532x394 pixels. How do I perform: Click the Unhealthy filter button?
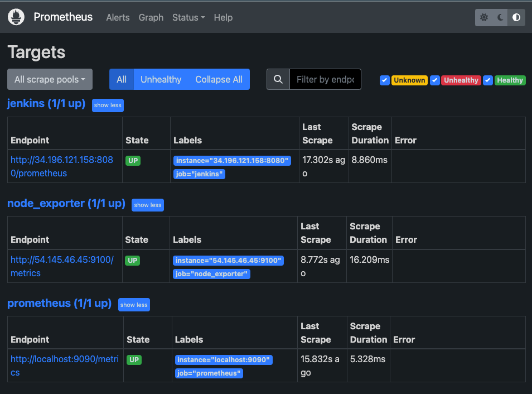pyautogui.click(x=161, y=79)
